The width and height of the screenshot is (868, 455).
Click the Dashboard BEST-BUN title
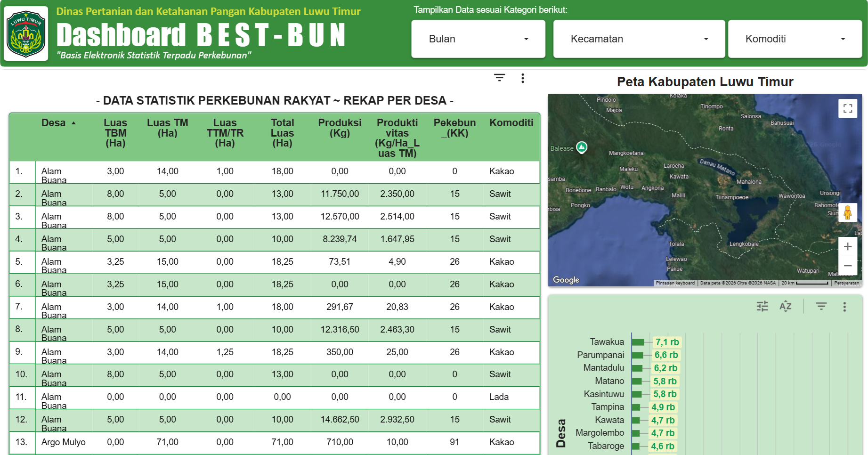[202, 35]
